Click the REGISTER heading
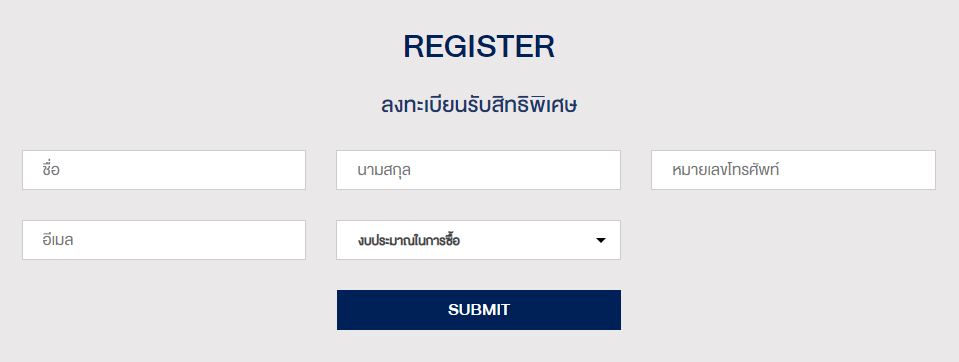Image resolution: width=959 pixels, height=362 pixels. [x=479, y=46]
